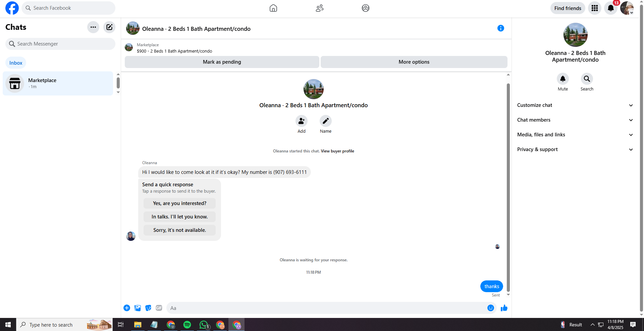Open the Windows Start menu
Viewport: 644px width, 331px height.
[x=8, y=325]
